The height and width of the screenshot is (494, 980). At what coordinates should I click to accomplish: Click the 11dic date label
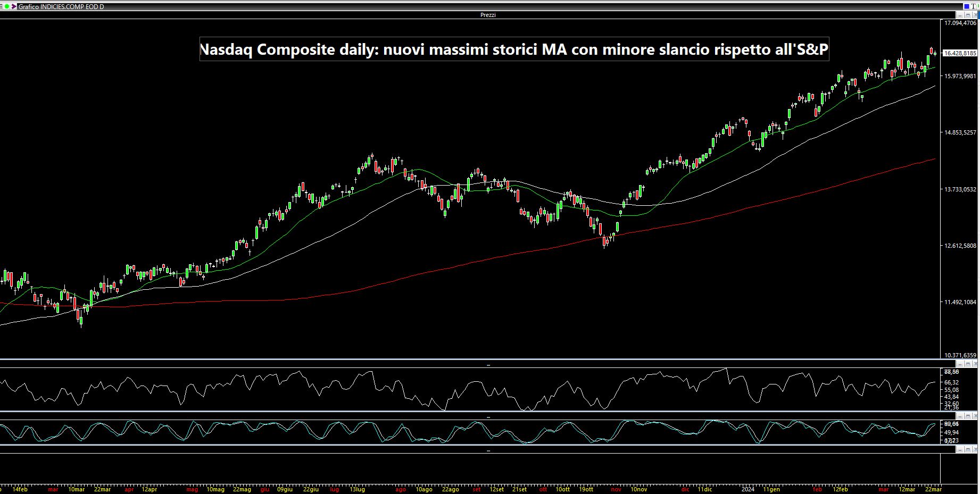click(x=704, y=489)
